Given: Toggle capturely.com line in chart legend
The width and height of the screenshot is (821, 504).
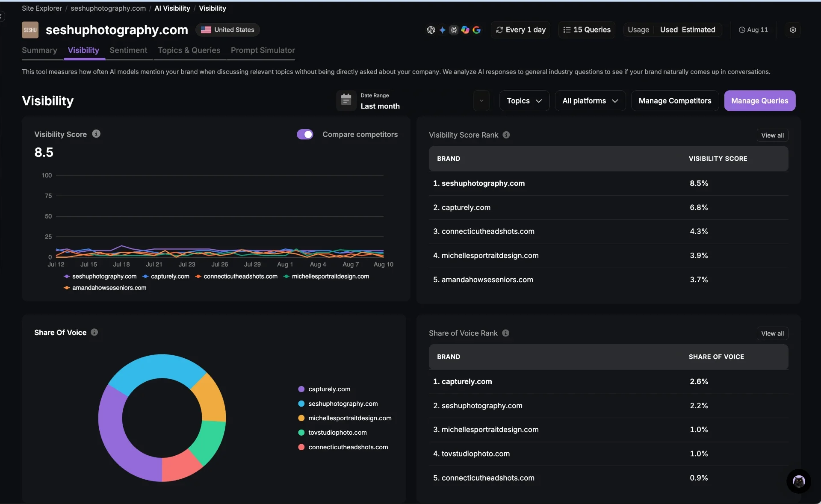Looking at the screenshot, I should pos(166,277).
